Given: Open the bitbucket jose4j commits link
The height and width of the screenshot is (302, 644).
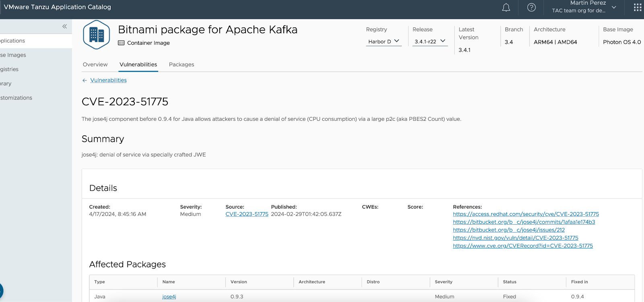Looking at the screenshot, I should pos(524,222).
